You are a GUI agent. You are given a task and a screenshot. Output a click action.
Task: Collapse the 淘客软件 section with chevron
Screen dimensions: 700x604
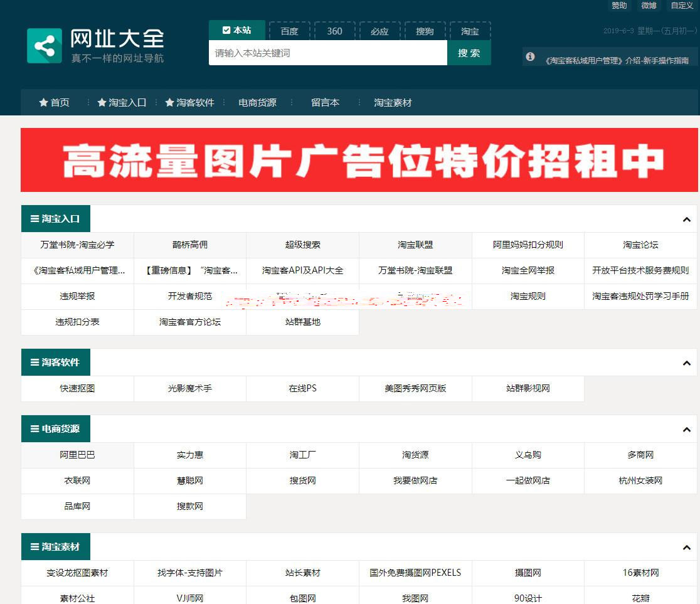(x=686, y=363)
